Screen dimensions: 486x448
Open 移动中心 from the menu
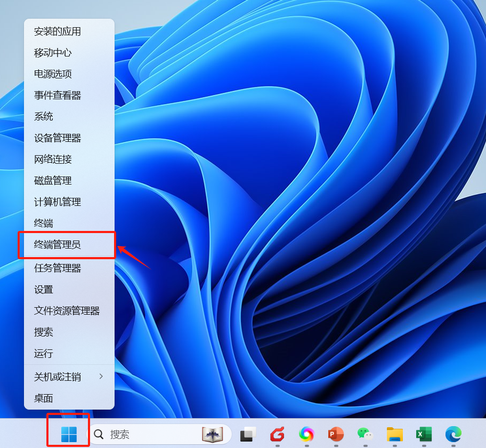[69, 53]
